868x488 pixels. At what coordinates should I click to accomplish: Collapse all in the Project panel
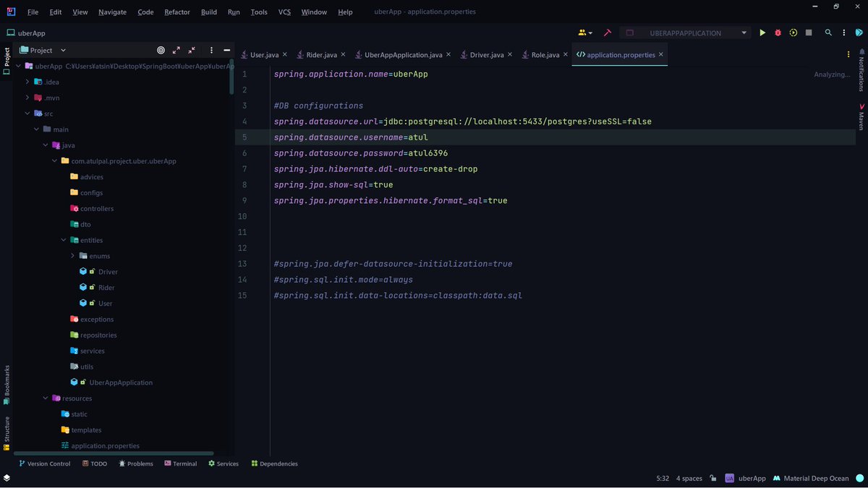[192, 50]
